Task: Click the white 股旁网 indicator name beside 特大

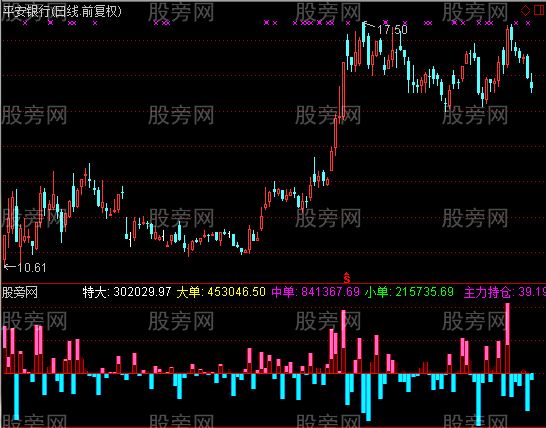Action: [20, 293]
